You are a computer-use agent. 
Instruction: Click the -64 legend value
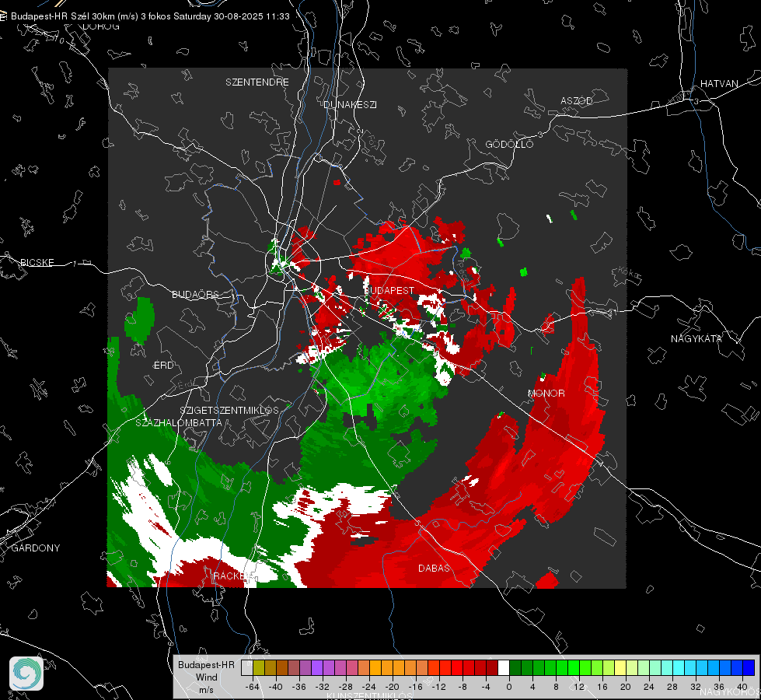(x=253, y=687)
